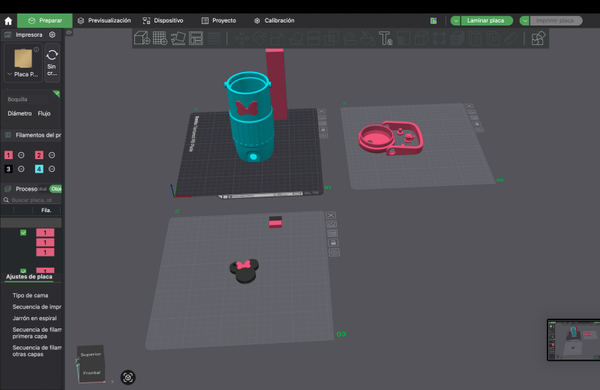Select the black Minnie head model
600x390 pixels.
click(244, 271)
